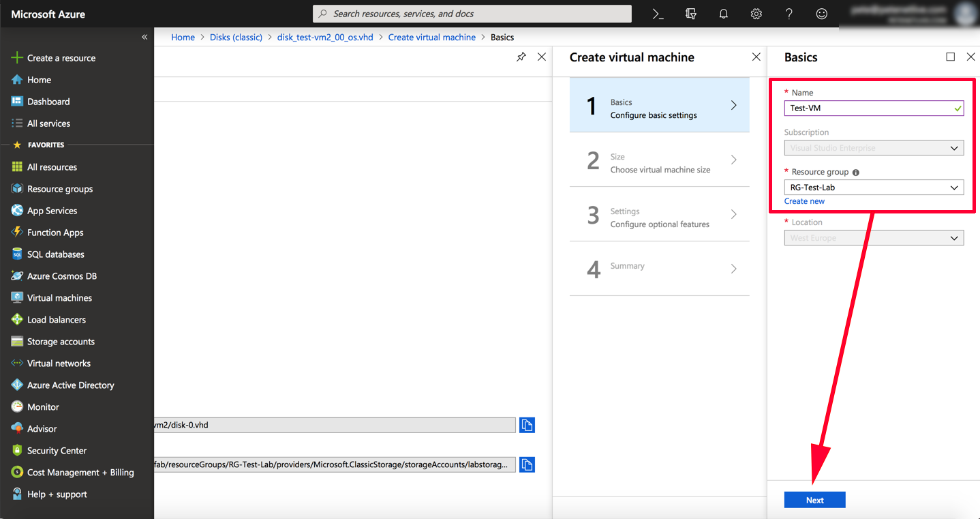Click the Name field containing Test-VM
The width and height of the screenshot is (980, 519).
coord(874,108)
